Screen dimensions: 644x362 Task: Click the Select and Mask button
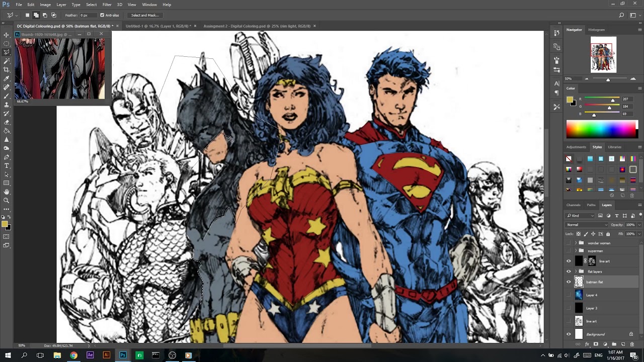pyautogui.click(x=145, y=15)
